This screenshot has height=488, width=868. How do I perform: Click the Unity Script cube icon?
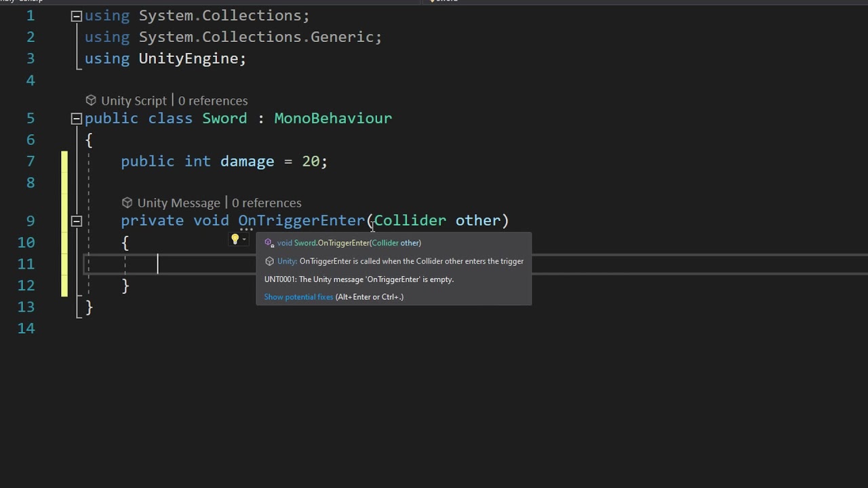click(x=91, y=100)
